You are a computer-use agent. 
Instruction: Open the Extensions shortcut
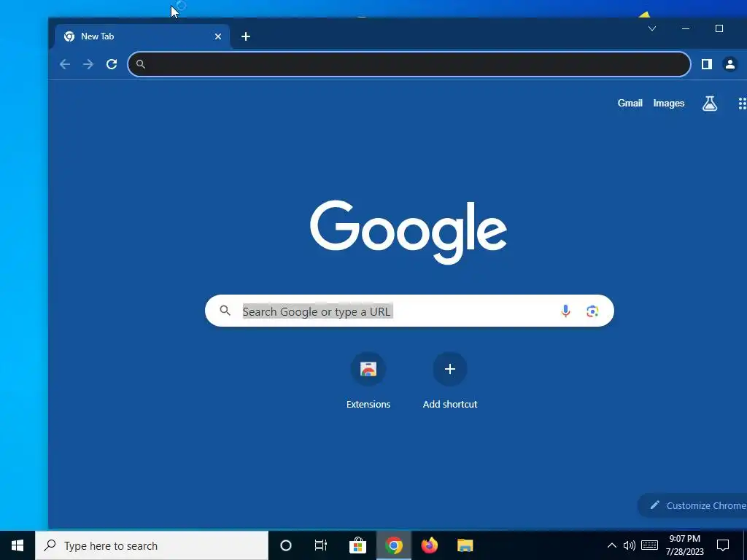368,381
